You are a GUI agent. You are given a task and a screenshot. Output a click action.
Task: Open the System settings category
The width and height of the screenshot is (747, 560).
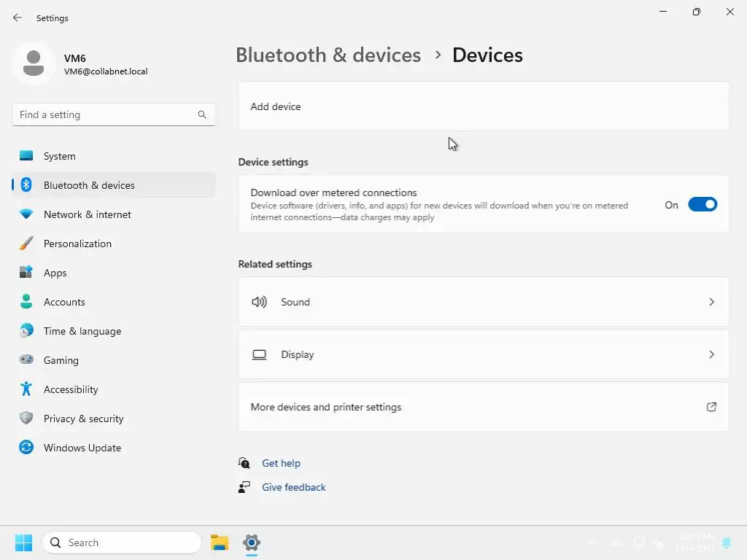pos(59,156)
